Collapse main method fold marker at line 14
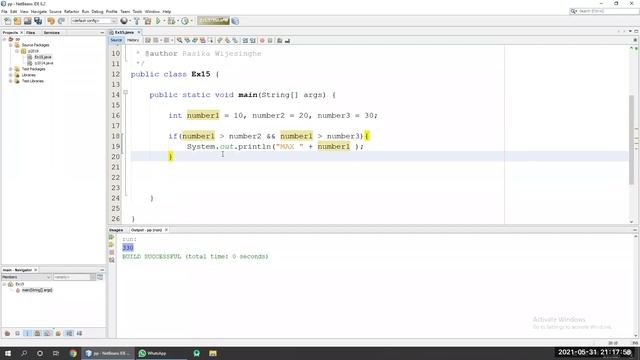 (x=126, y=93)
